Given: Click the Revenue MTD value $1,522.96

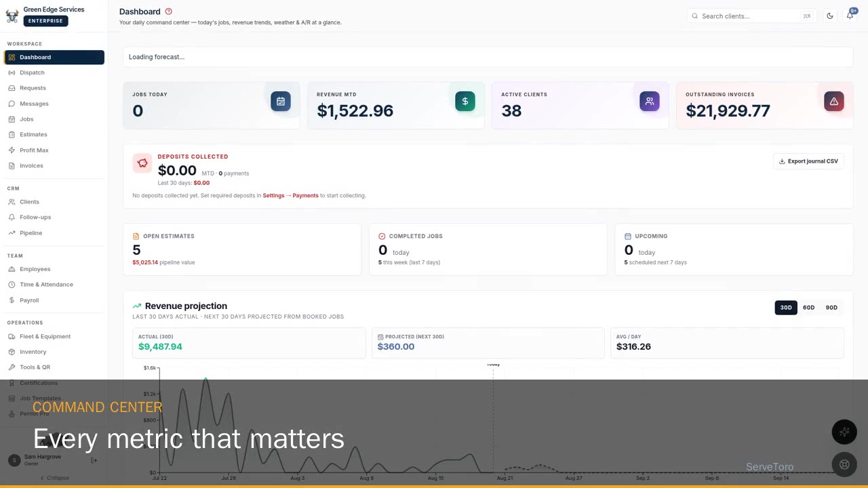Looking at the screenshot, I should (x=355, y=110).
